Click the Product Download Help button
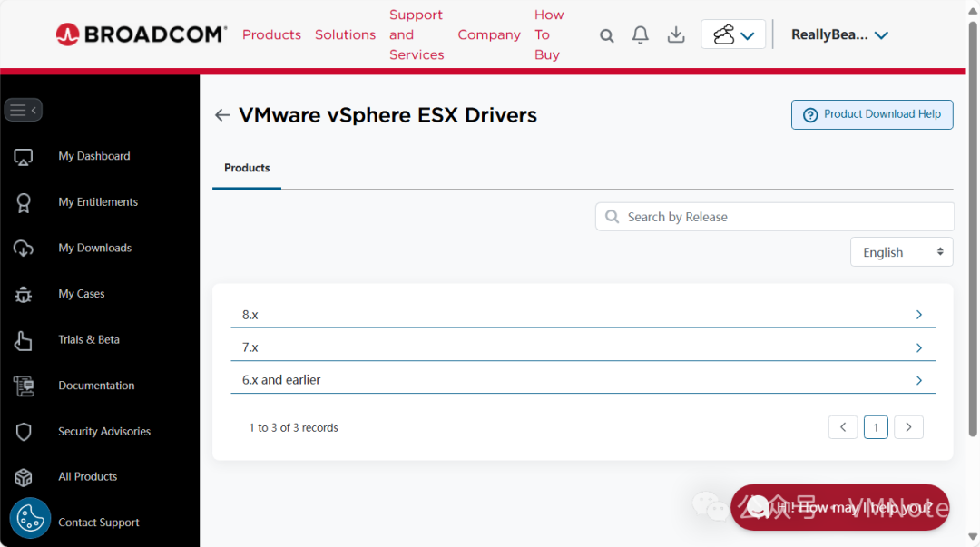Viewport: 980px width, 547px height. [872, 114]
